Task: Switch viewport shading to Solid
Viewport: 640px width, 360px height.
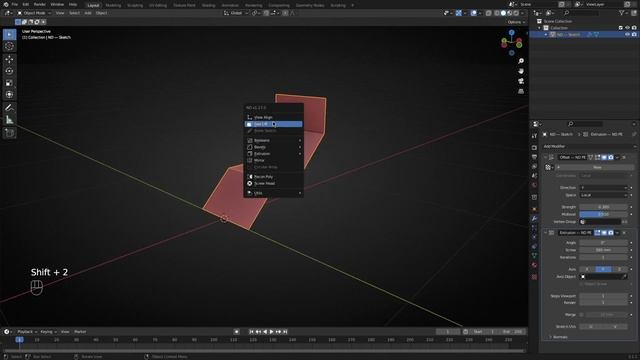Action: coord(503,13)
